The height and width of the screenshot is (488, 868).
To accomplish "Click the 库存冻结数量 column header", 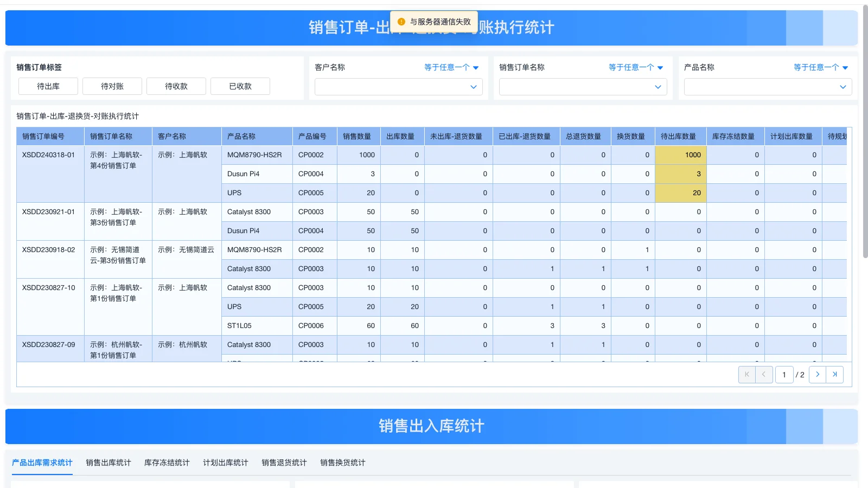I will (x=736, y=136).
